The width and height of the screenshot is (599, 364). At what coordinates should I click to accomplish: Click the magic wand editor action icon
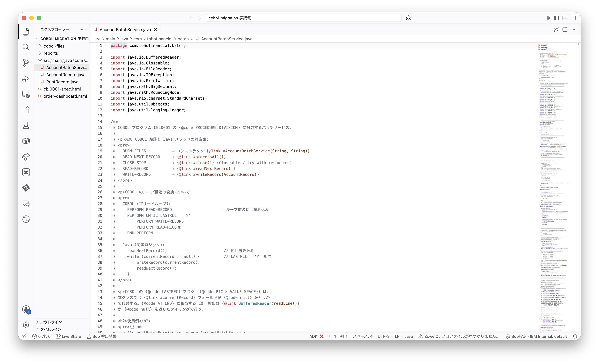(556, 30)
